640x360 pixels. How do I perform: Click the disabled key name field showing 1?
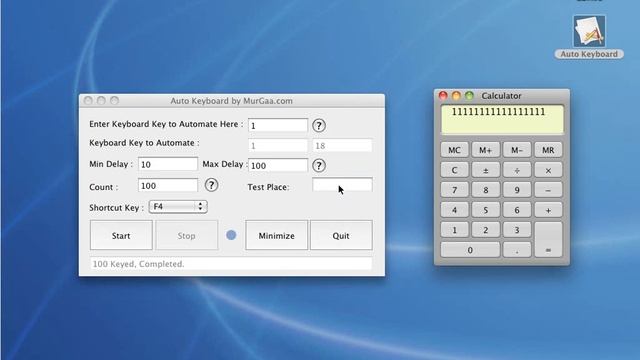click(278, 146)
